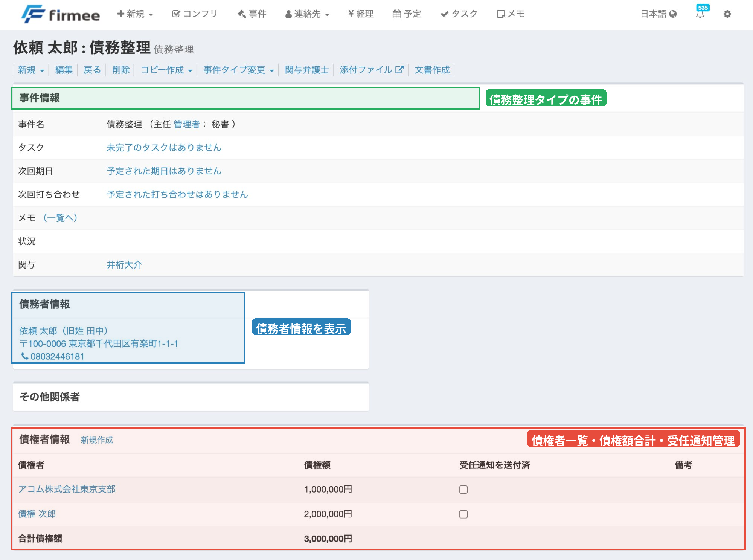Open 添付ファイル external link icon
Screen dimensions: 753x560
[x=399, y=69]
